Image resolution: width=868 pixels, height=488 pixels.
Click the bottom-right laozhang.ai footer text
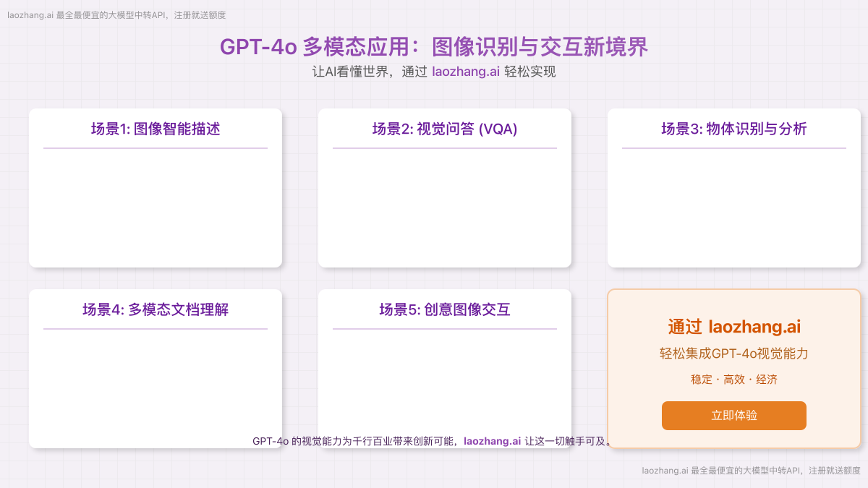751,471
